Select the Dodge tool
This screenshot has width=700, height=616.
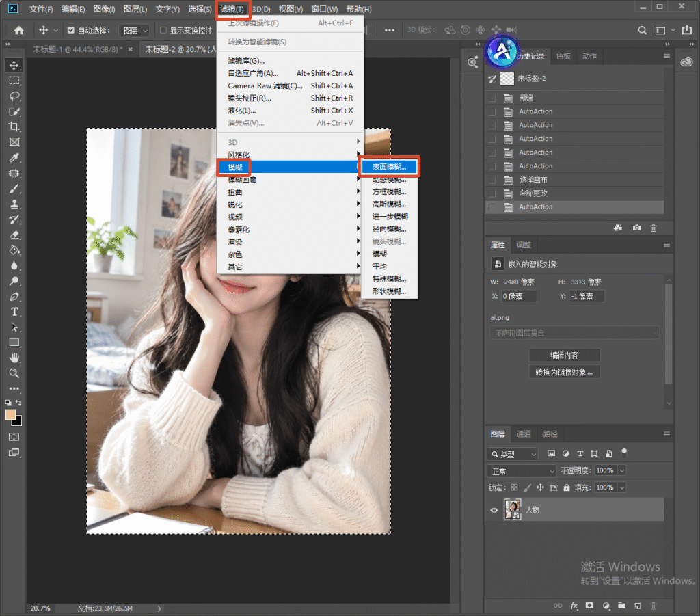point(14,281)
